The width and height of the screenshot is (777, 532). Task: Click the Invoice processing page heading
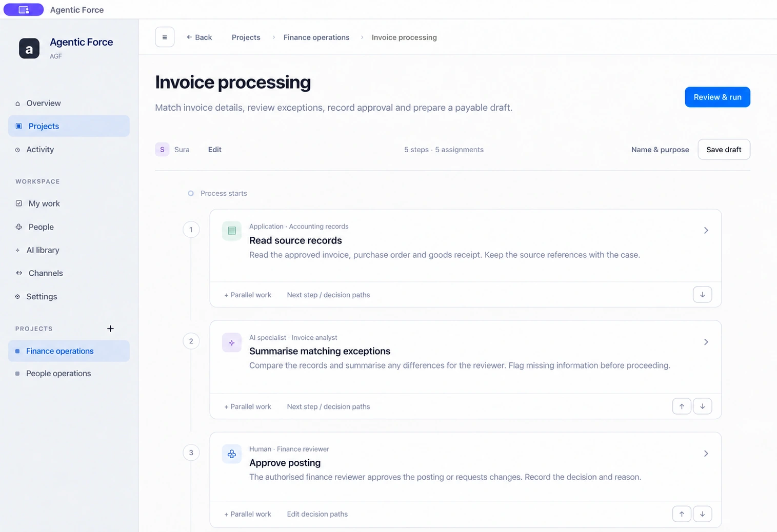233,83
